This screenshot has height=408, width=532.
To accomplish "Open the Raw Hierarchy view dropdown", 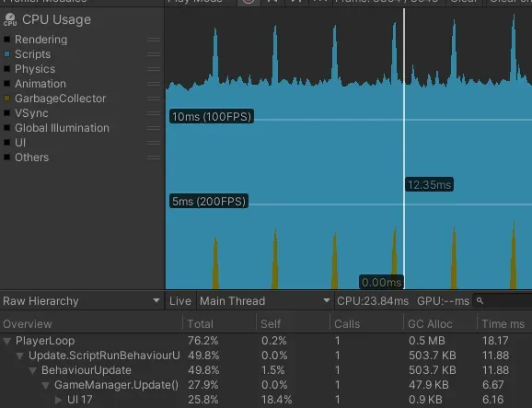I will coord(82,301).
